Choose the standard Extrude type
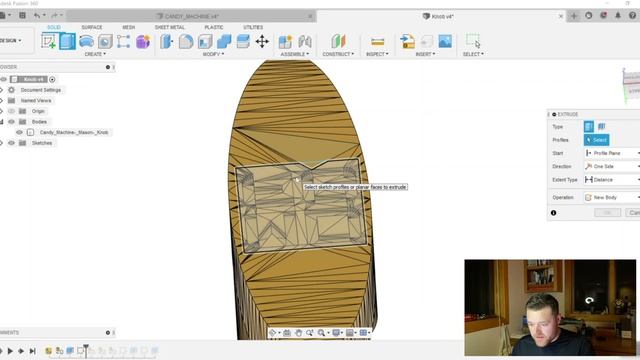 pos(589,127)
